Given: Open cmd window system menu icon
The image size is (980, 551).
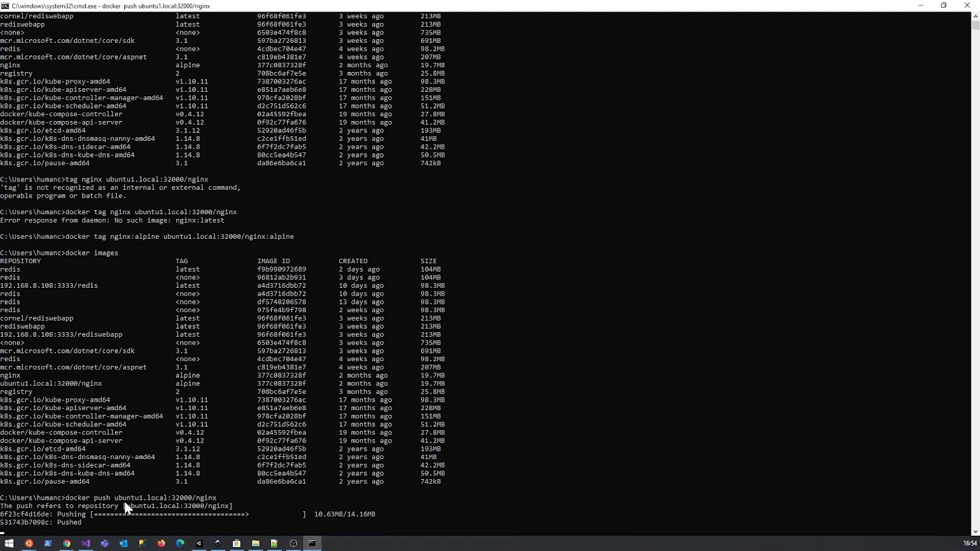Looking at the screenshot, I should click(x=5, y=5).
